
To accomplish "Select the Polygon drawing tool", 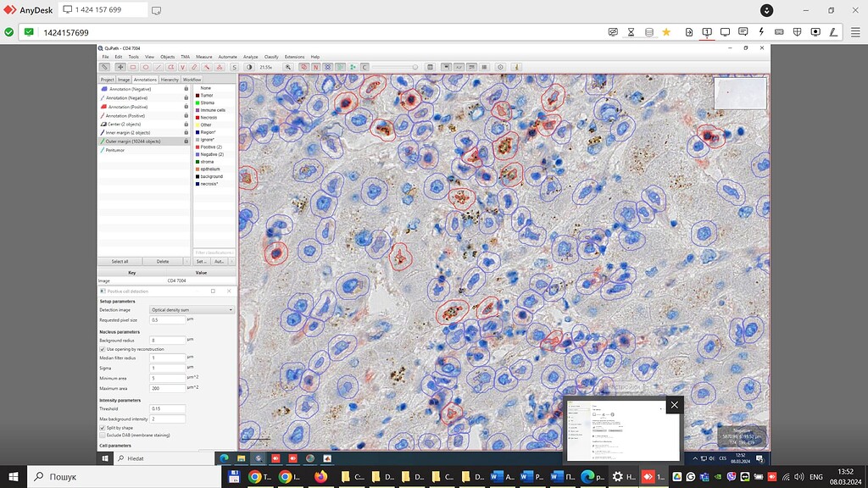I will (x=170, y=66).
